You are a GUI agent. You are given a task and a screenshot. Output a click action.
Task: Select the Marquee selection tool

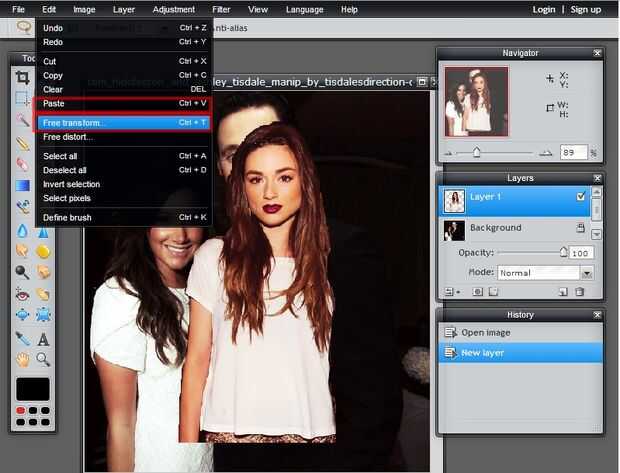coord(23,98)
